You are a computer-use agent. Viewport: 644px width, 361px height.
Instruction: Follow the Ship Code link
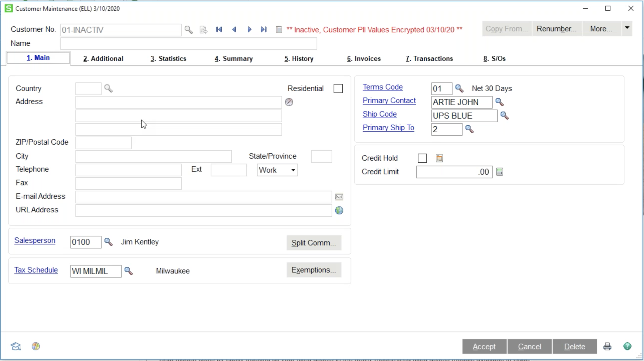(380, 114)
